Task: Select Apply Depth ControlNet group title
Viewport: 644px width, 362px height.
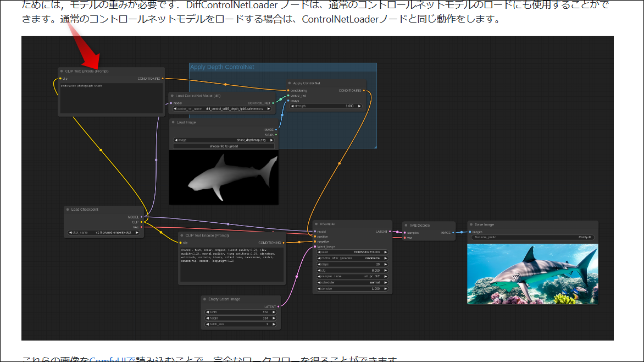Action: click(x=222, y=67)
